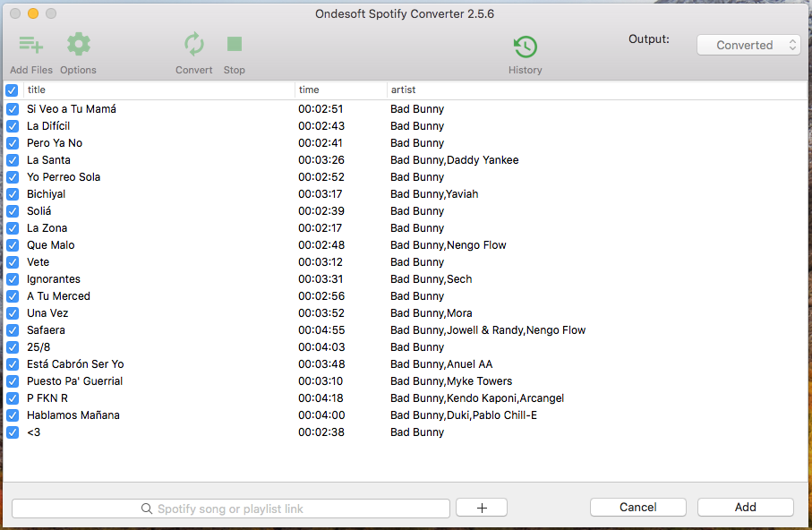Click the Está Cabrón Ser Yo title
Screen dimensions: 812x530
[75, 364]
